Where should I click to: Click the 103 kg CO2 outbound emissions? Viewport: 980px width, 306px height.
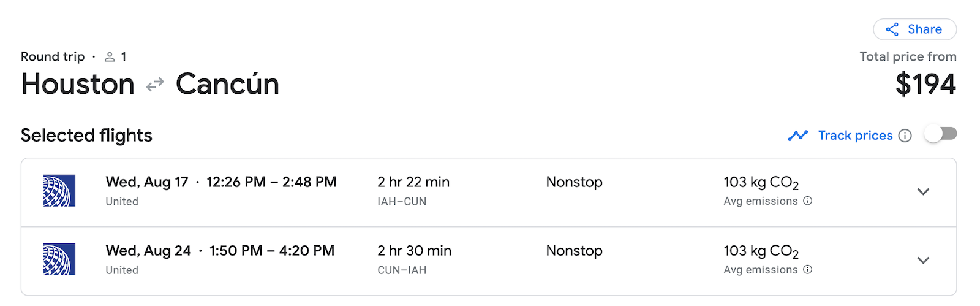point(761,183)
